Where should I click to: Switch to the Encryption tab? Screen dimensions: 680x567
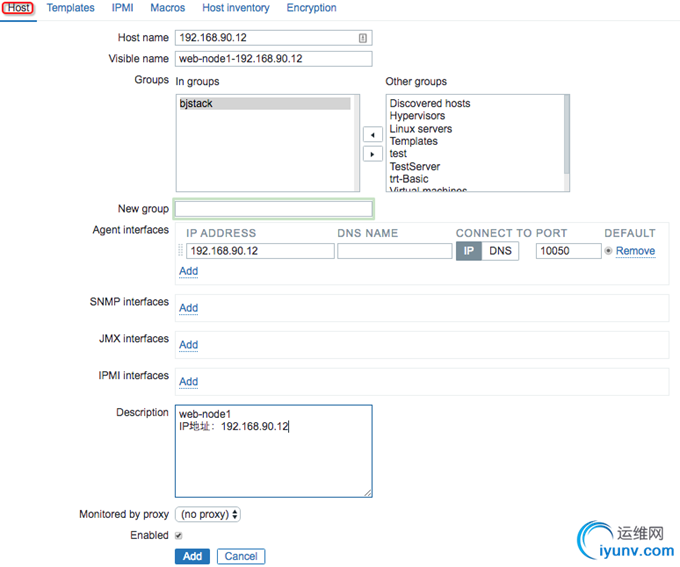point(311,8)
